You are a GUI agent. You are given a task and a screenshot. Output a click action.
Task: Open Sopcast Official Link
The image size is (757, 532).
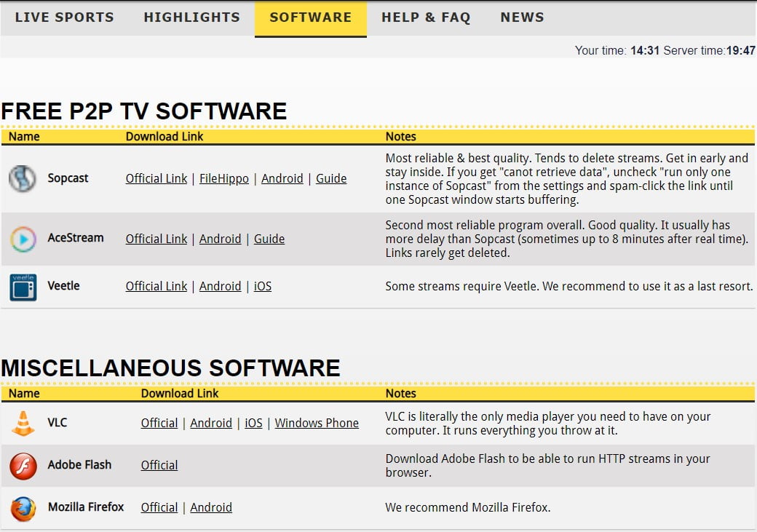tap(156, 178)
